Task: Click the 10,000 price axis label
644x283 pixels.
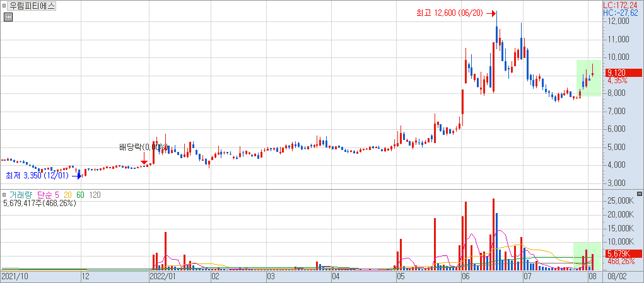Action: [x=618, y=57]
